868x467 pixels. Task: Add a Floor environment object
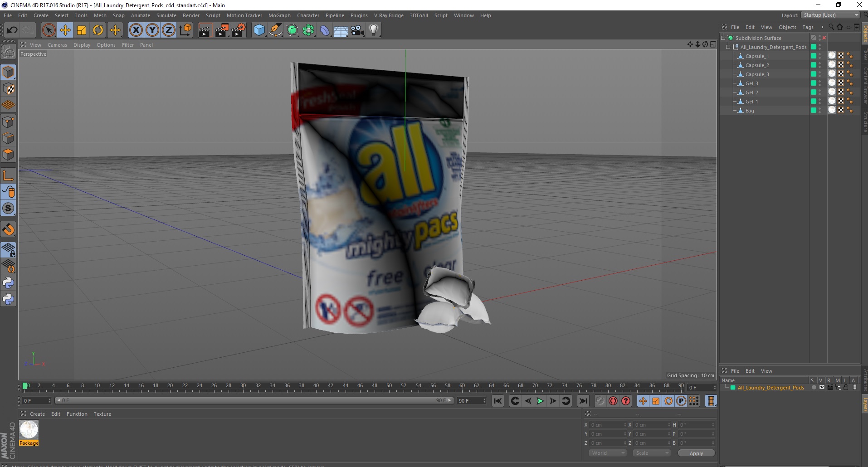341,30
